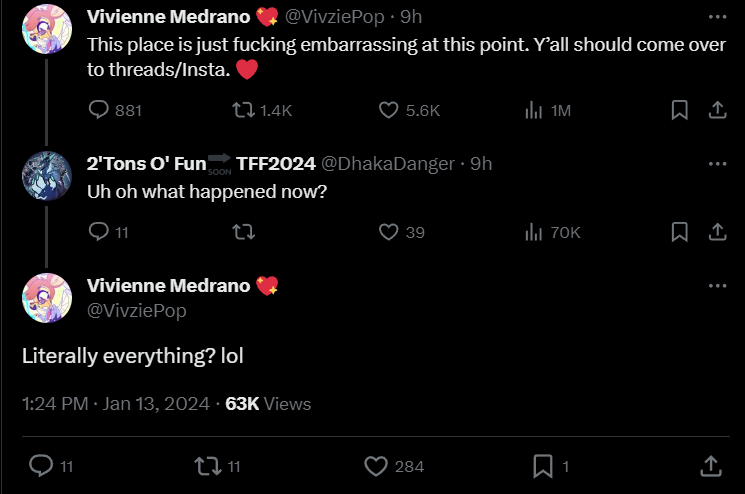Open more options on the main tweet

point(717,286)
